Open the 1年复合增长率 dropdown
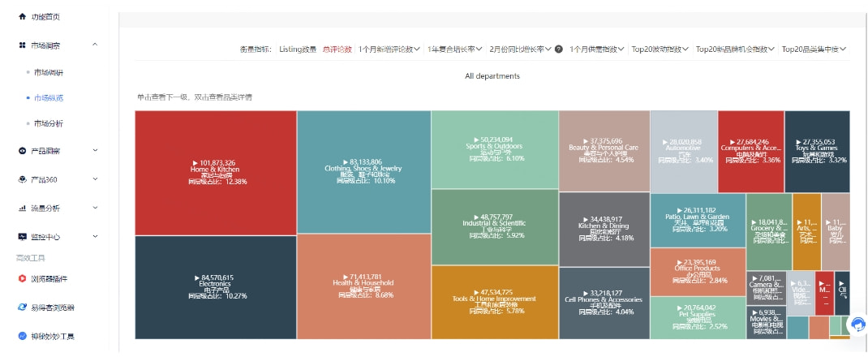Image resolution: width=868 pixels, height=357 pixels. tap(454, 49)
